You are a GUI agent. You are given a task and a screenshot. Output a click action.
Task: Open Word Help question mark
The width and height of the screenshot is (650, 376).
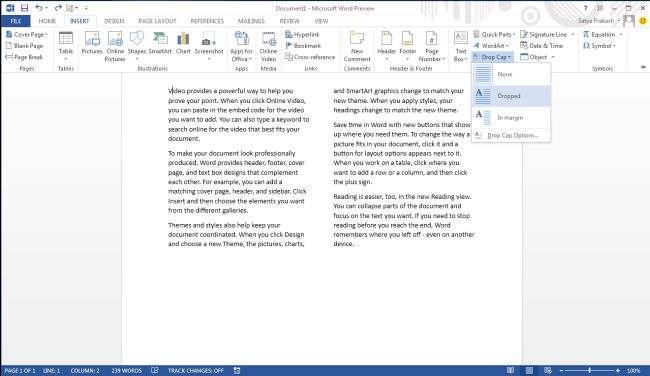click(x=585, y=8)
